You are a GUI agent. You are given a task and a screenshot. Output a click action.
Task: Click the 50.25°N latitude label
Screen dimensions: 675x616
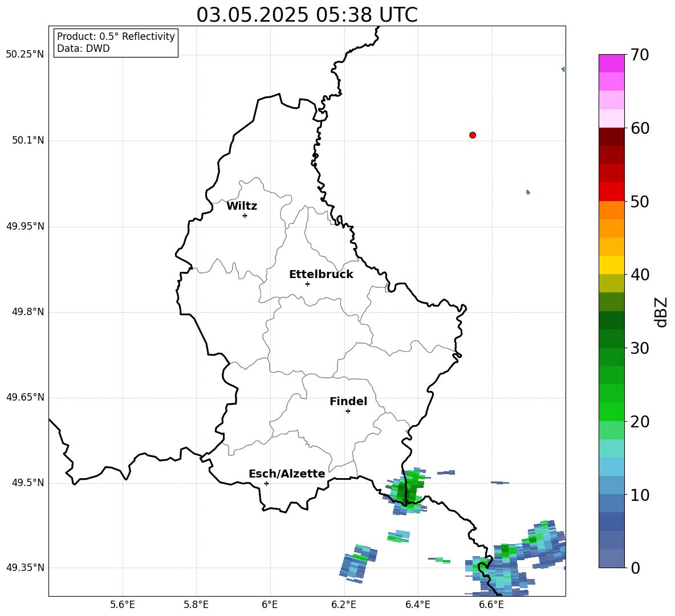point(25,55)
